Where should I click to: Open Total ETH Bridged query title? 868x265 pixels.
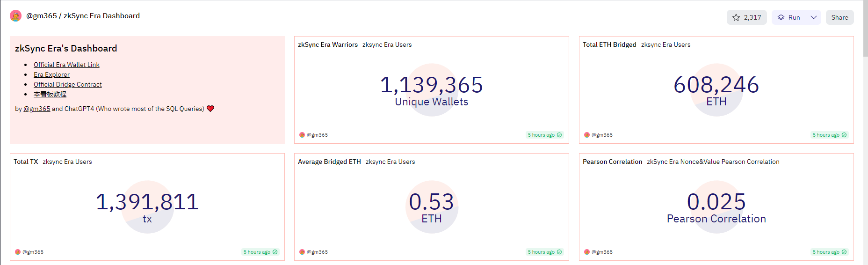pos(609,44)
